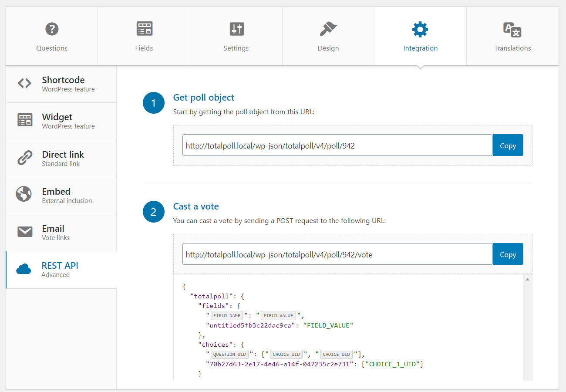Select Shortcode in the sidebar
Image resolution: width=566 pixels, height=392 pixels.
[61, 84]
